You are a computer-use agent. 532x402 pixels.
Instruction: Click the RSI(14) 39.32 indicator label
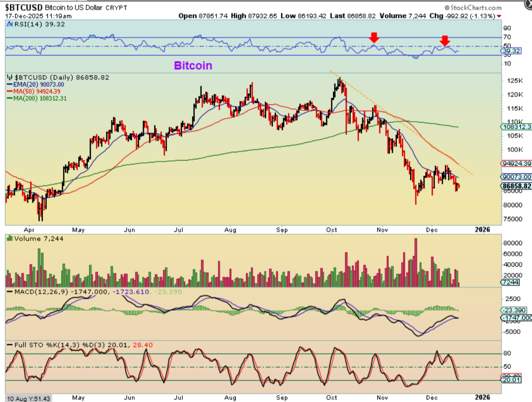point(40,24)
